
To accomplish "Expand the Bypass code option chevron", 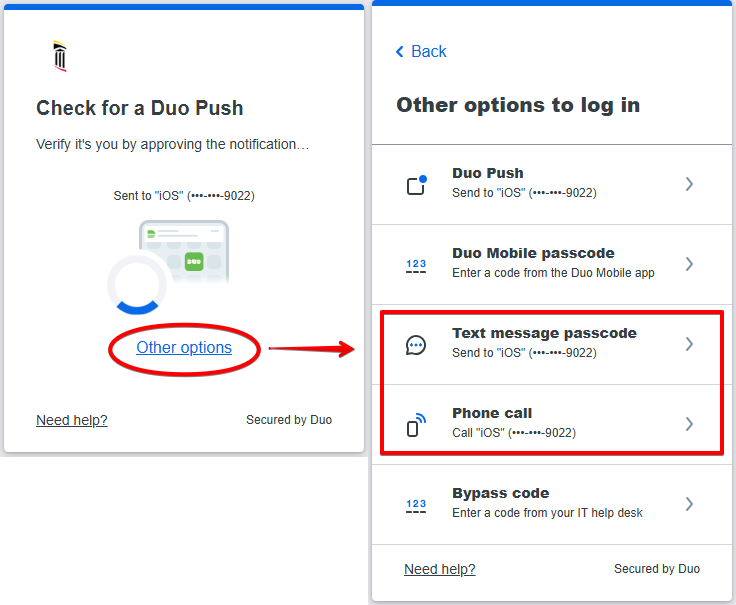I will (689, 504).
